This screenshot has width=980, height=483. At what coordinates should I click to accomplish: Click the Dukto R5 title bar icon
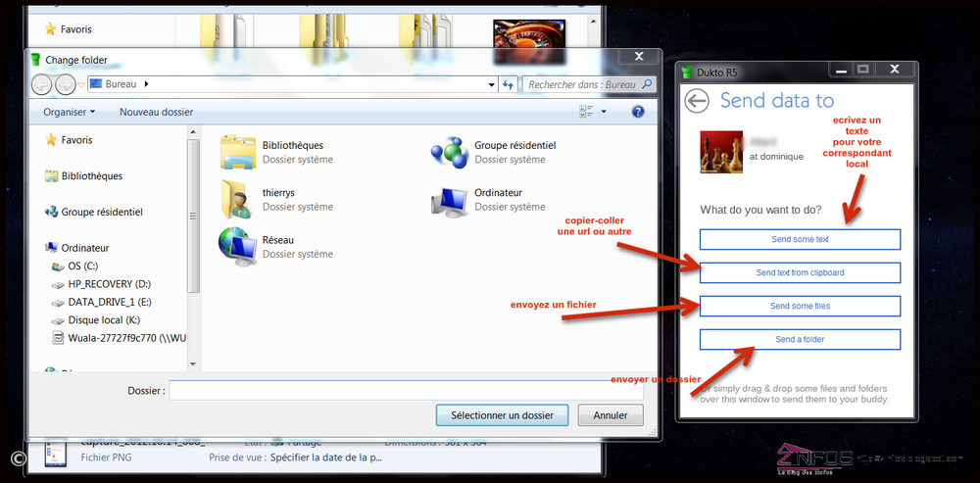[688, 72]
